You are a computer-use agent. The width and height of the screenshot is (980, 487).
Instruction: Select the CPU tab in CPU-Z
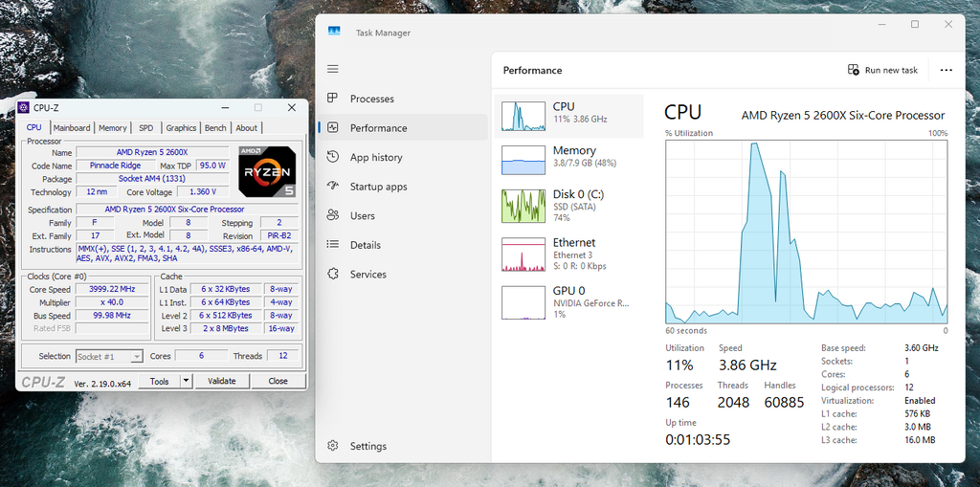pyautogui.click(x=33, y=127)
